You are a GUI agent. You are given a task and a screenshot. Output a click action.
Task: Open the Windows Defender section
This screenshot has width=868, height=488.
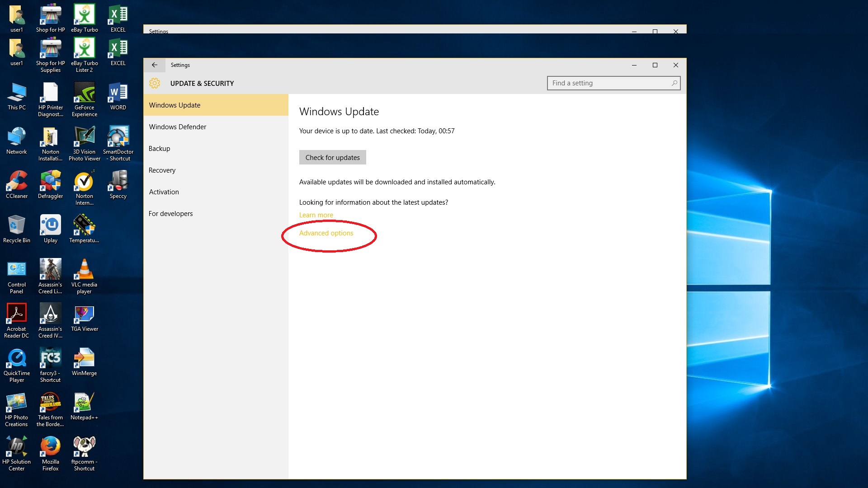(216, 127)
